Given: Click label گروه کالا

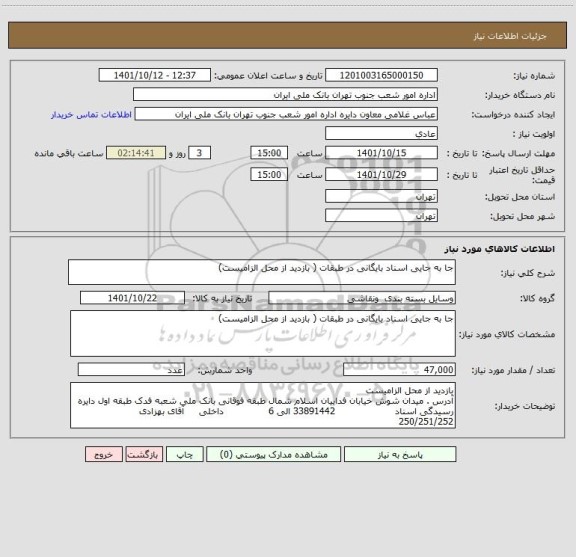Looking at the screenshot, I should click(537, 298).
